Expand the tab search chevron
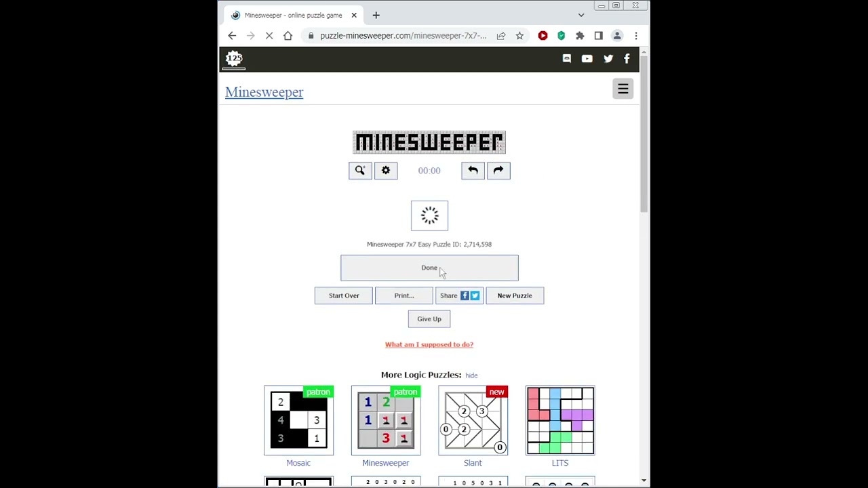868x488 pixels. [581, 15]
